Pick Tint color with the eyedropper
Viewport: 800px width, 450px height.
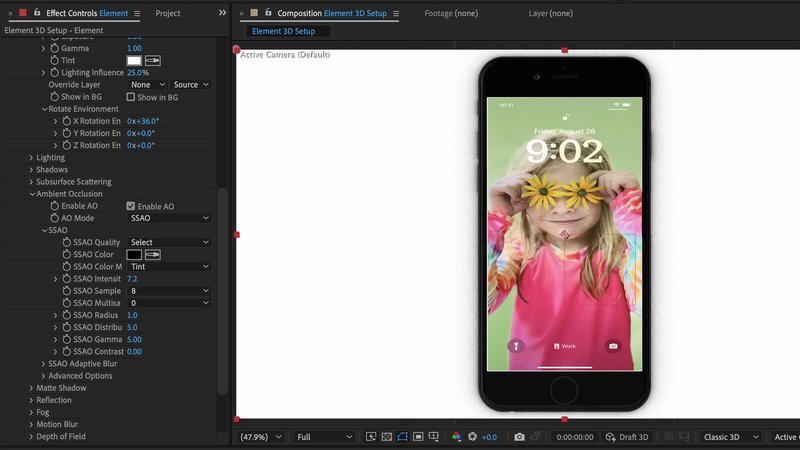[x=154, y=61]
